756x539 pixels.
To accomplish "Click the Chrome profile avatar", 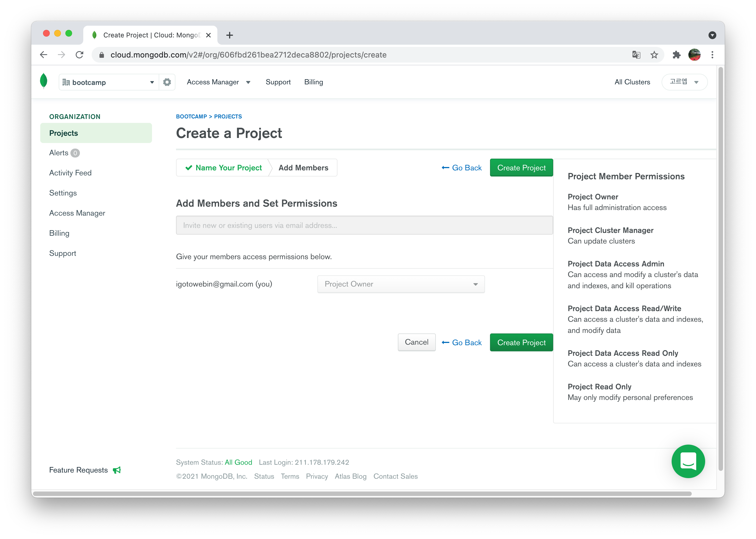I will coord(694,55).
